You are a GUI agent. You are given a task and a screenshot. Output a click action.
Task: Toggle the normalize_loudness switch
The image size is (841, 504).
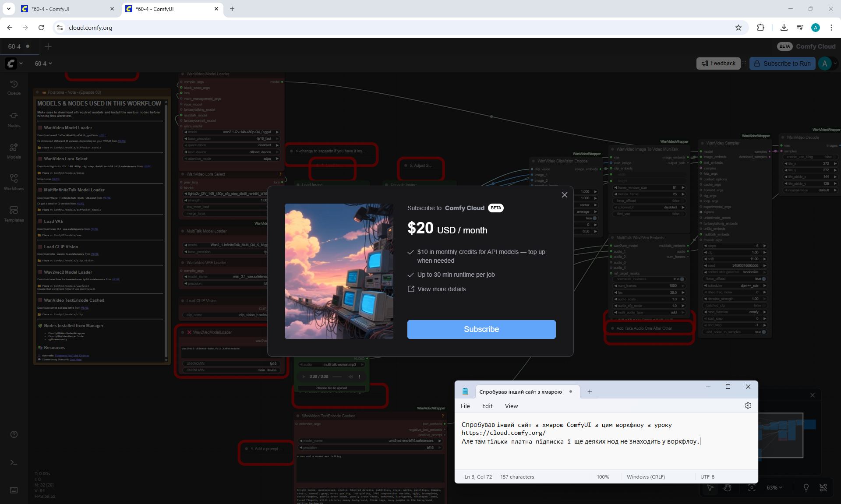[682, 279]
